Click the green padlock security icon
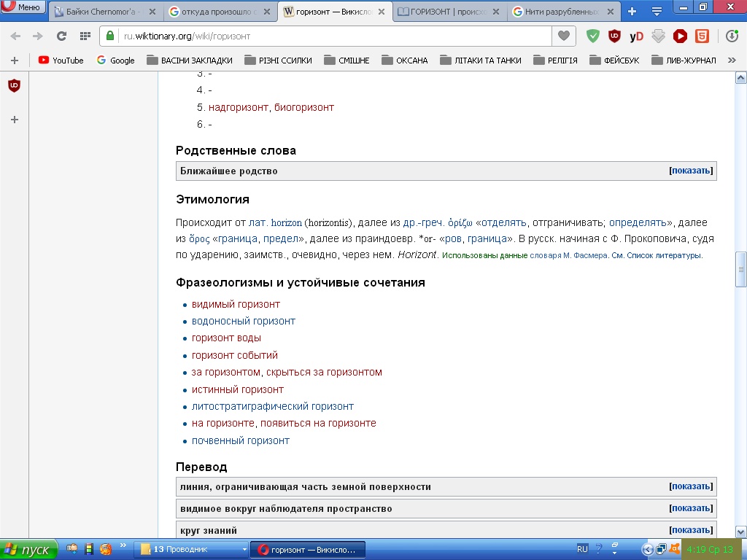Screen dimensions: 747x560 coord(110,36)
